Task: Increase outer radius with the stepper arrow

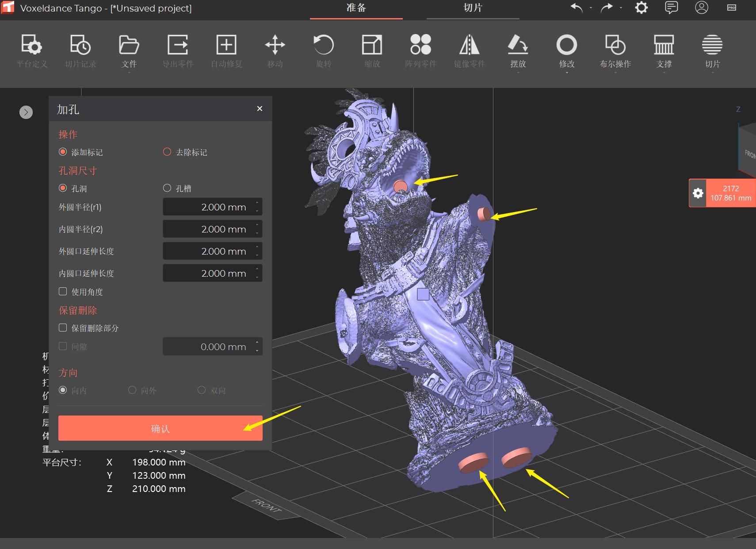Action: 257,204
